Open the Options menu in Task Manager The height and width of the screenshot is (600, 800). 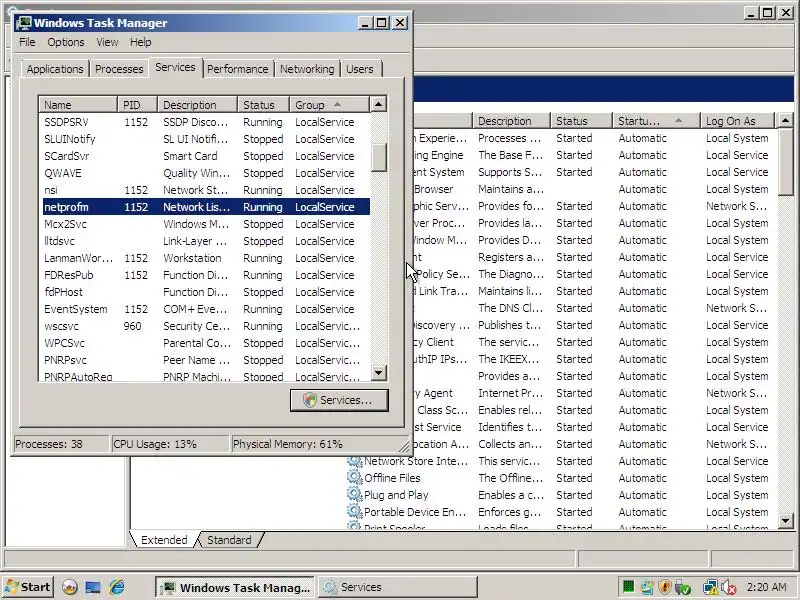(x=66, y=42)
